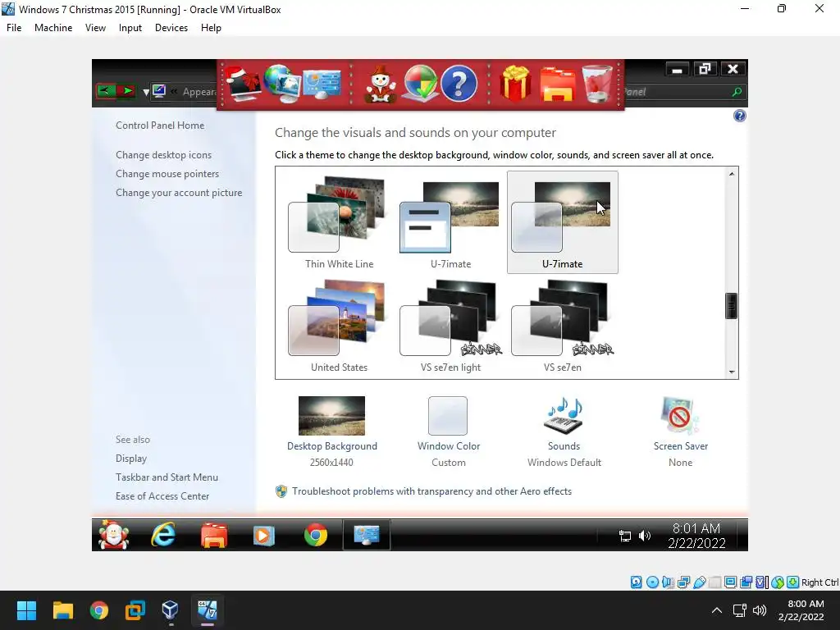Go to Control Panel Home
This screenshot has height=630, width=840.
(x=160, y=126)
